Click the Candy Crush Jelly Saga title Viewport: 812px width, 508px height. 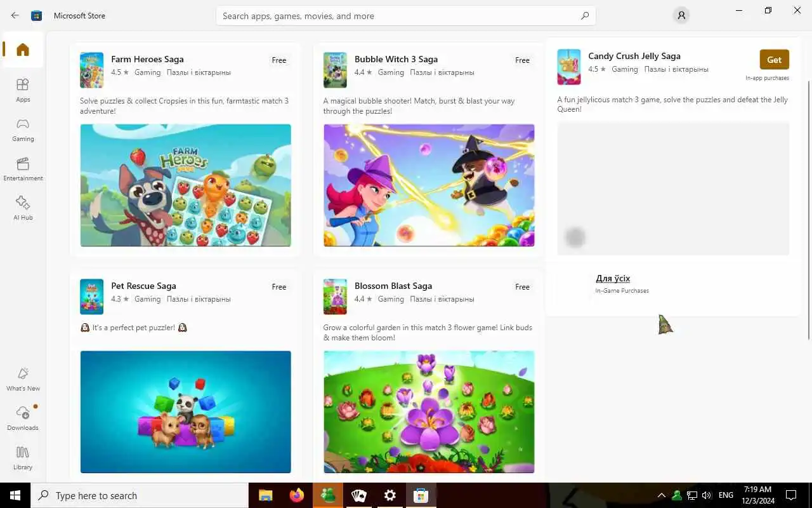pyautogui.click(x=634, y=56)
